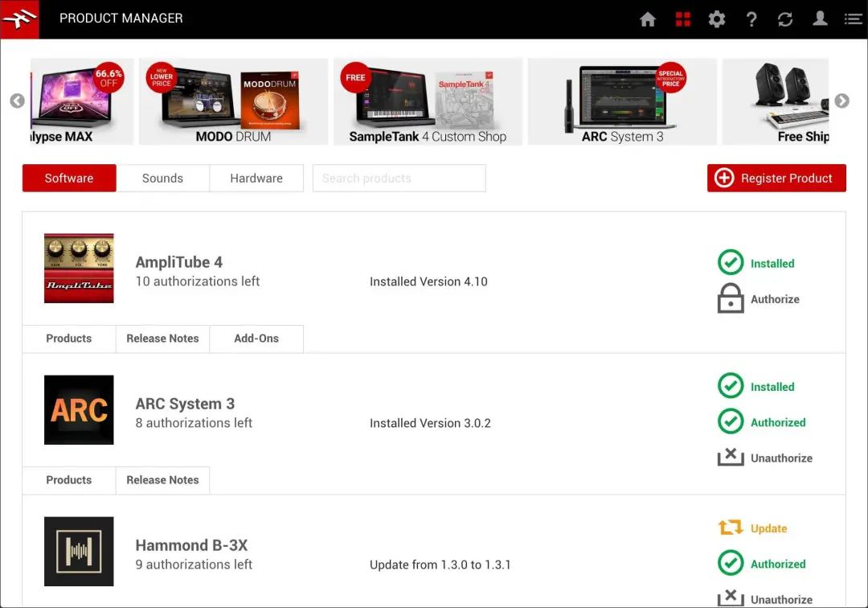Focus the Search products field
This screenshot has height=608, width=868.
(x=399, y=179)
